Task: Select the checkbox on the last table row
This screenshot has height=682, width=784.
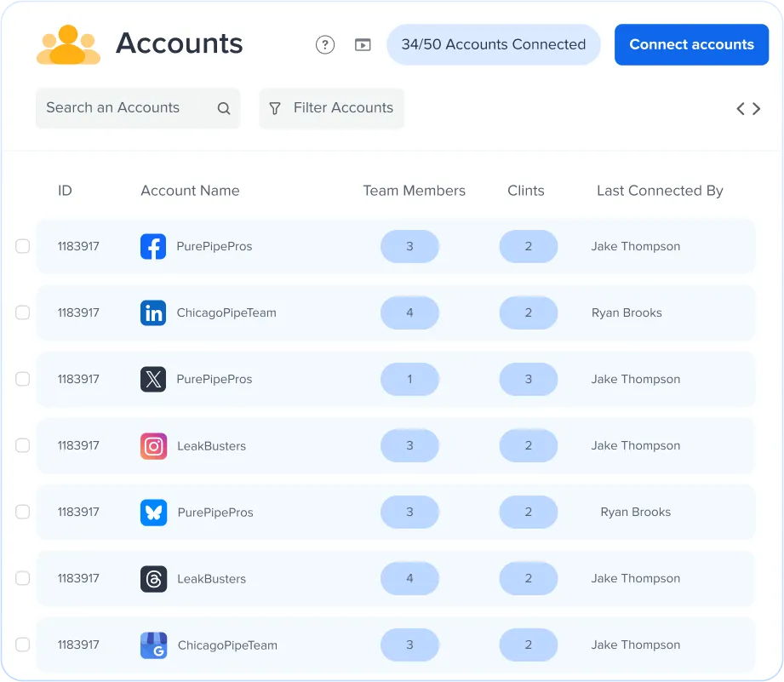Action: coord(22,645)
